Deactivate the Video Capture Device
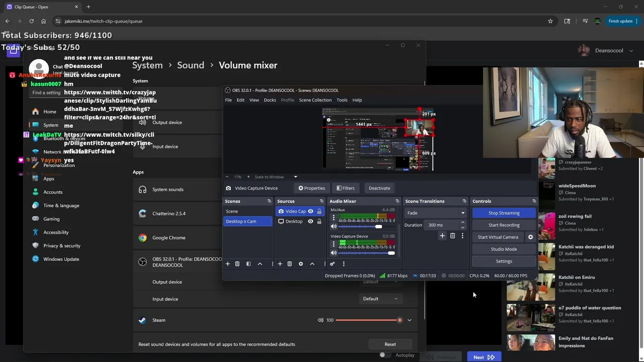This screenshot has width=644, height=362. click(379, 188)
